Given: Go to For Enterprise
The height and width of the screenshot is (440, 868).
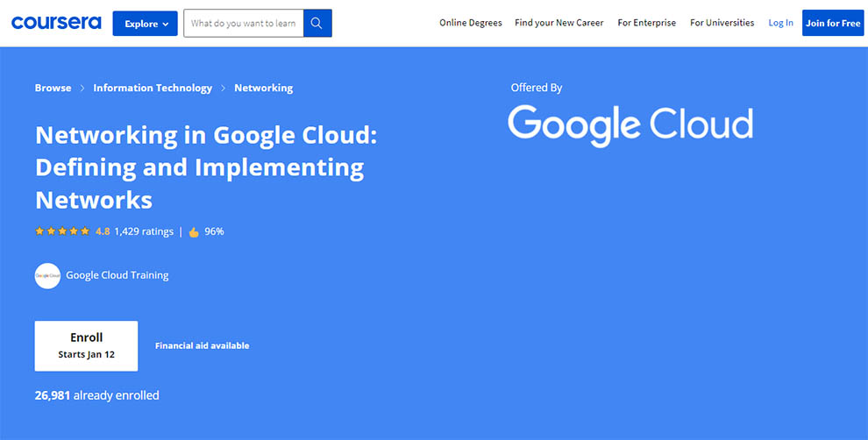Looking at the screenshot, I should (646, 23).
